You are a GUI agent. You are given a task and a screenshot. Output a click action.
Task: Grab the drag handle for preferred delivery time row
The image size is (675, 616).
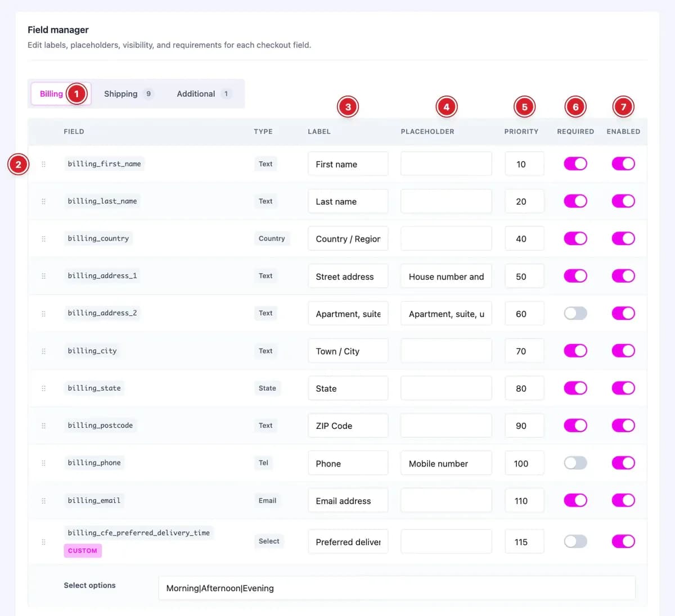[43, 542]
